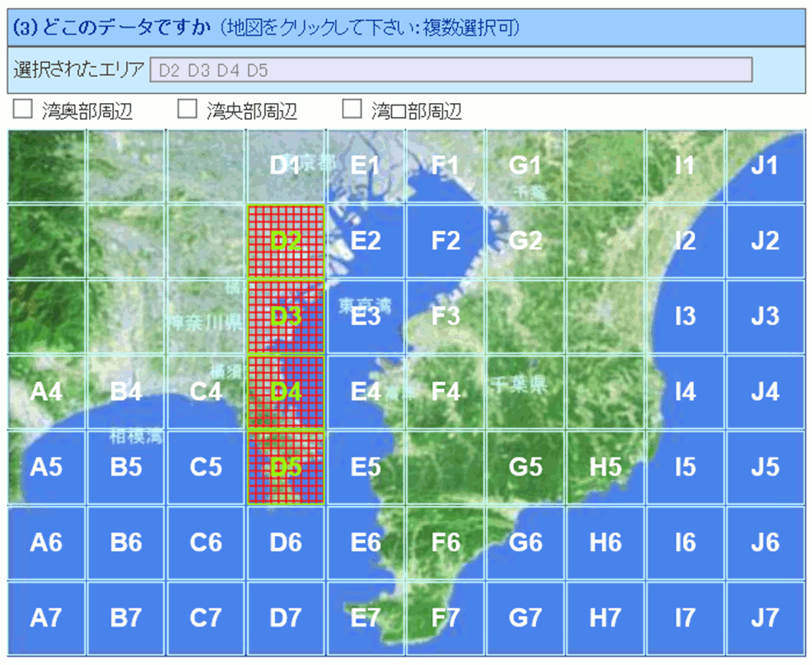The image size is (812, 665).
Task: Choose grid cell B5 in Sagami Bay
Action: click(126, 467)
